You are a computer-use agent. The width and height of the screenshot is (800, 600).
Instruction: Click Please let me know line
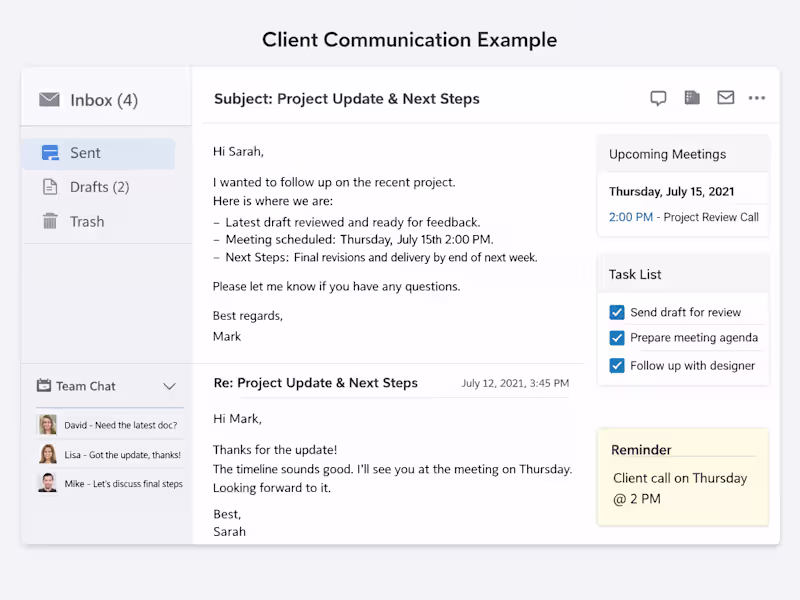(336, 287)
